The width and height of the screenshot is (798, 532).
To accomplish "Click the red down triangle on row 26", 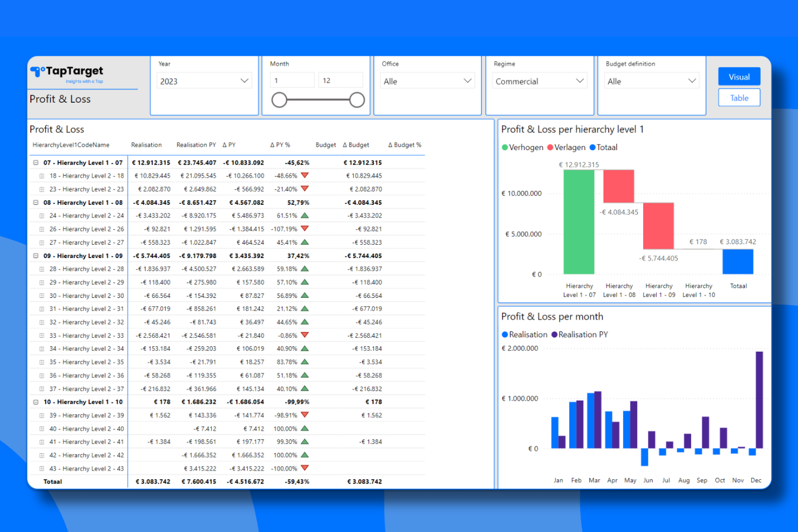I will pos(305,229).
